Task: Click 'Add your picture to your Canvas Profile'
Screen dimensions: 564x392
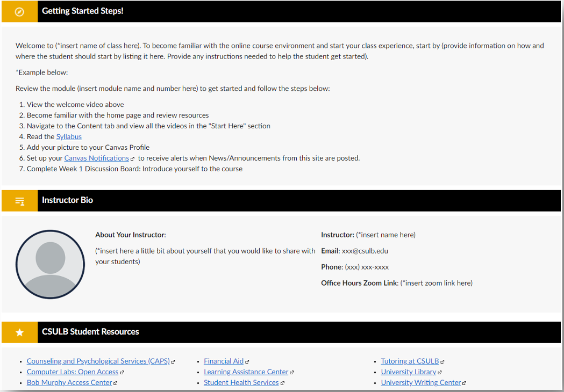Action: click(88, 147)
